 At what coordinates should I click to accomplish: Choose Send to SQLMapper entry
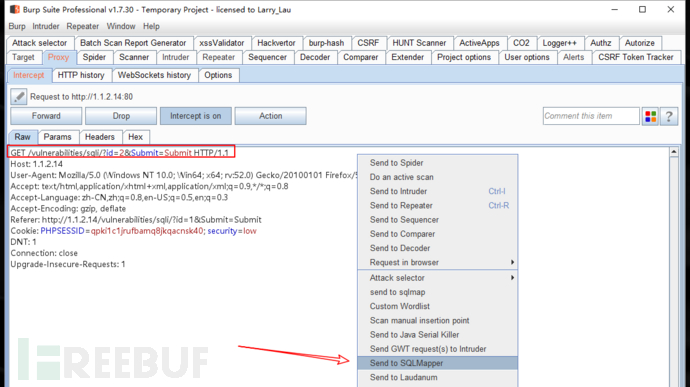437,363
